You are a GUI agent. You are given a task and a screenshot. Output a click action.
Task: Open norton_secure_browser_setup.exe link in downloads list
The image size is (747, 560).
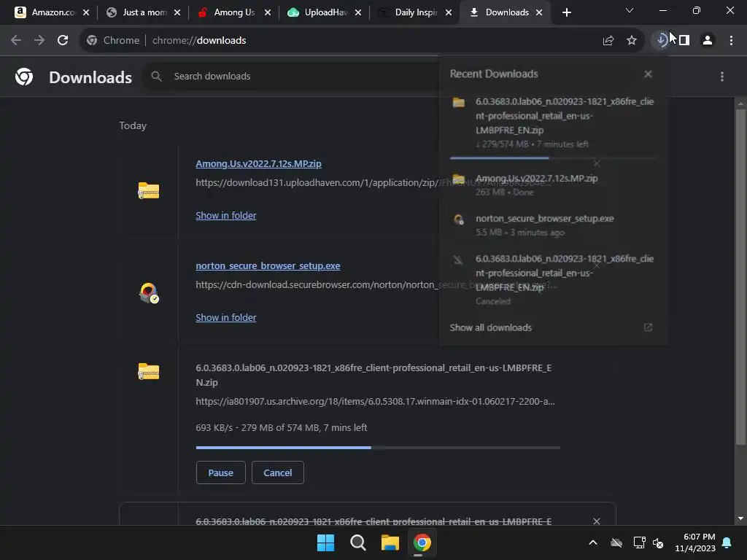click(x=268, y=265)
